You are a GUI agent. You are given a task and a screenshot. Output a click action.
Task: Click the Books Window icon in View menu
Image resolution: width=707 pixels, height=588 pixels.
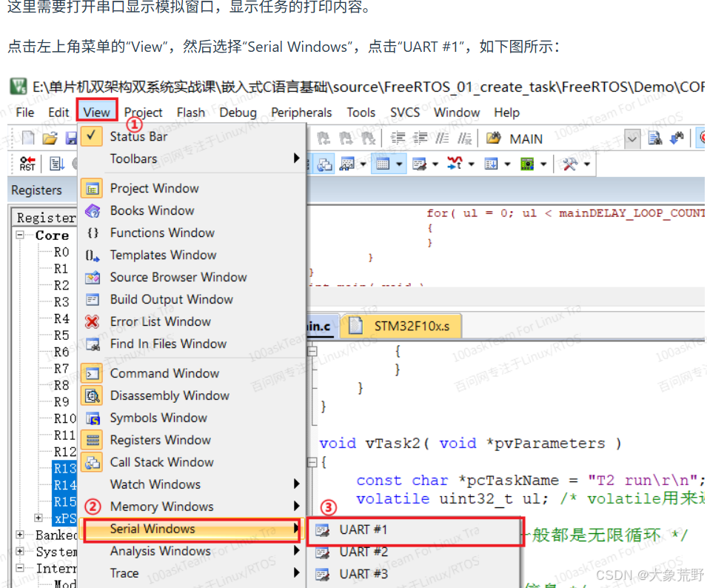pos(93,210)
